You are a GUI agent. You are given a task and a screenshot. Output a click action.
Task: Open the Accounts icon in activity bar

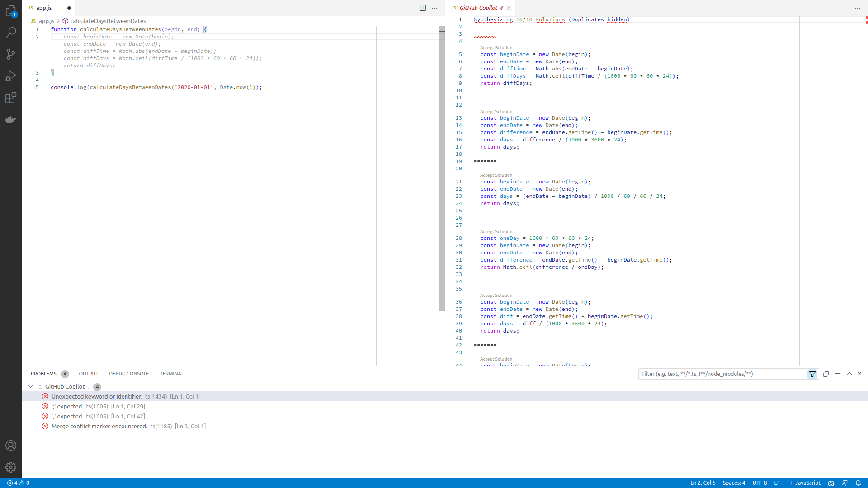click(x=11, y=446)
